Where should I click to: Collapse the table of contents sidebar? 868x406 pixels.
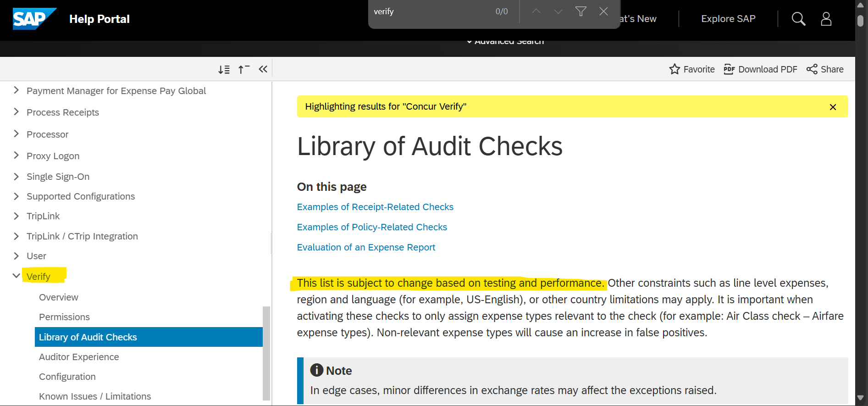[263, 69]
